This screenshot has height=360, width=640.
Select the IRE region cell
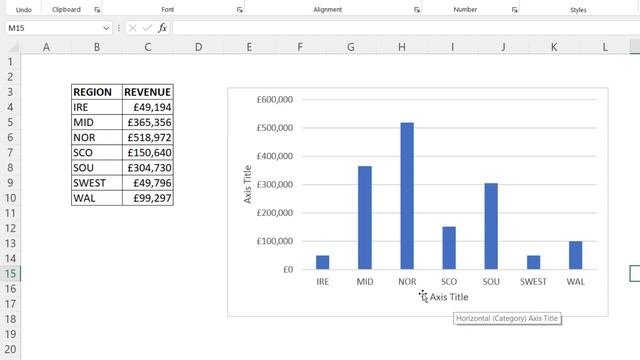point(97,107)
